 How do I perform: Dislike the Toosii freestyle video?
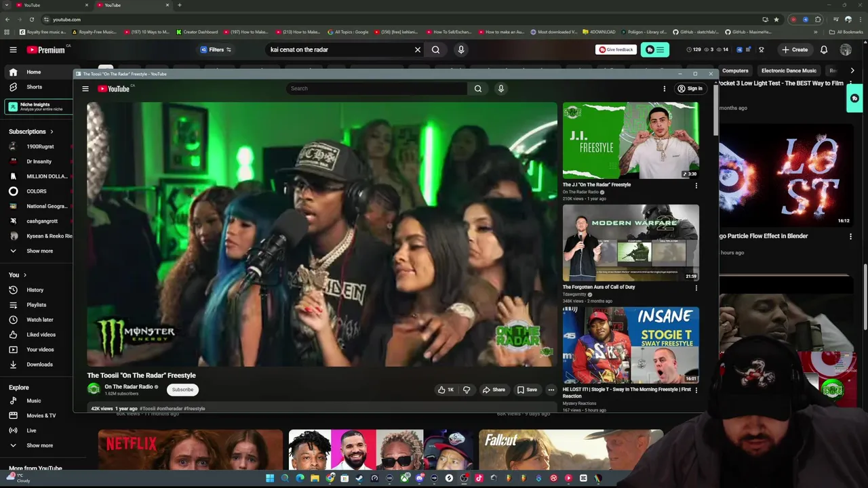tap(467, 390)
